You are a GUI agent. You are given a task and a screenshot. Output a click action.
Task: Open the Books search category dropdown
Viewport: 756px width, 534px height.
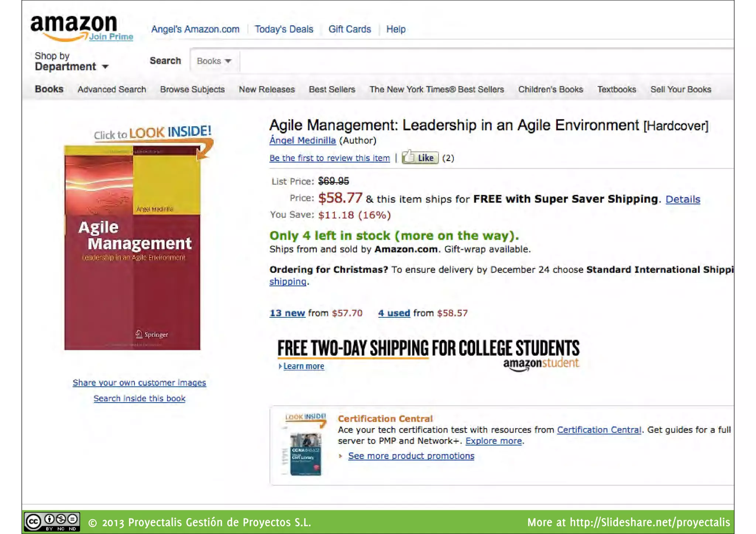tap(214, 61)
